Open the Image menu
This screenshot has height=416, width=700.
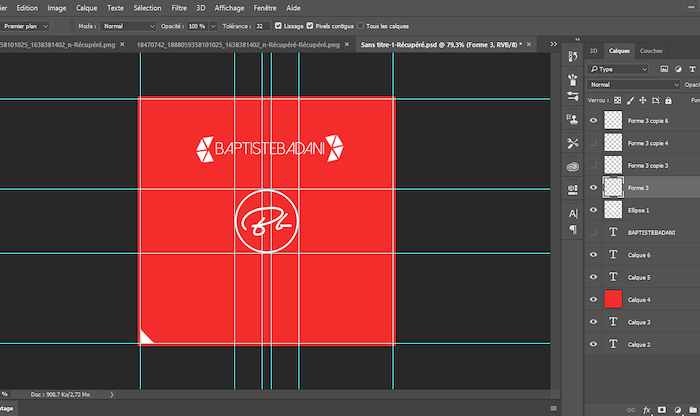tap(57, 8)
